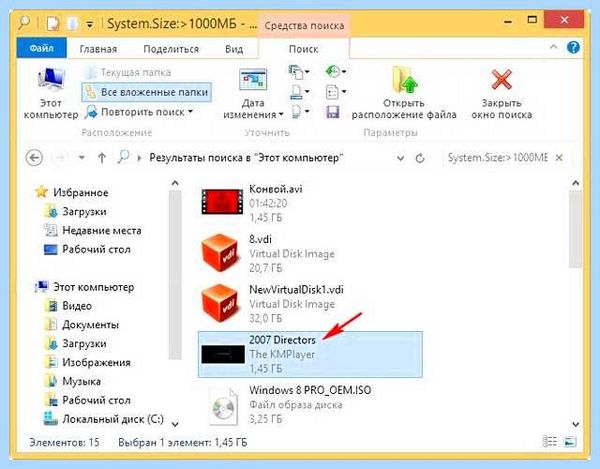Open the Size filter dropdown icon
This screenshot has height=469, width=600.
click(x=300, y=92)
